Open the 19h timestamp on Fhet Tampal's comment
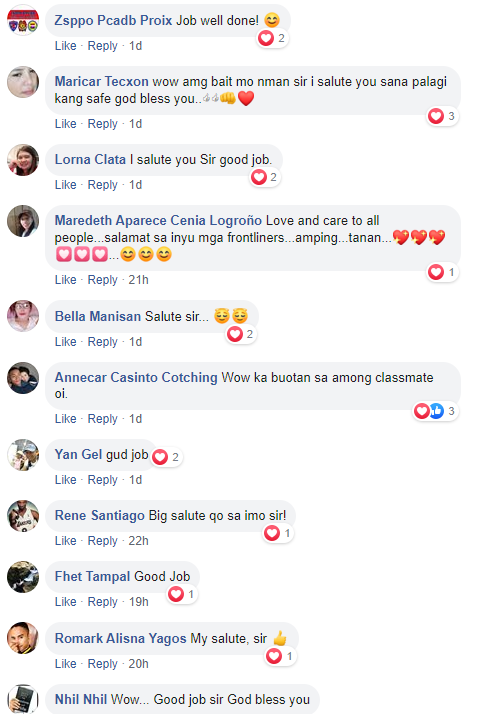This screenshot has height=714, width=488. point(138,602)
